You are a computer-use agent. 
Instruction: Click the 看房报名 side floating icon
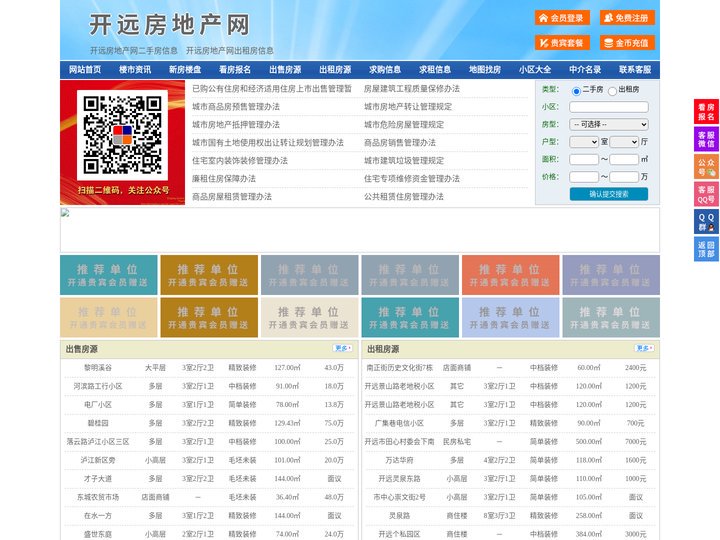[706, 112]
